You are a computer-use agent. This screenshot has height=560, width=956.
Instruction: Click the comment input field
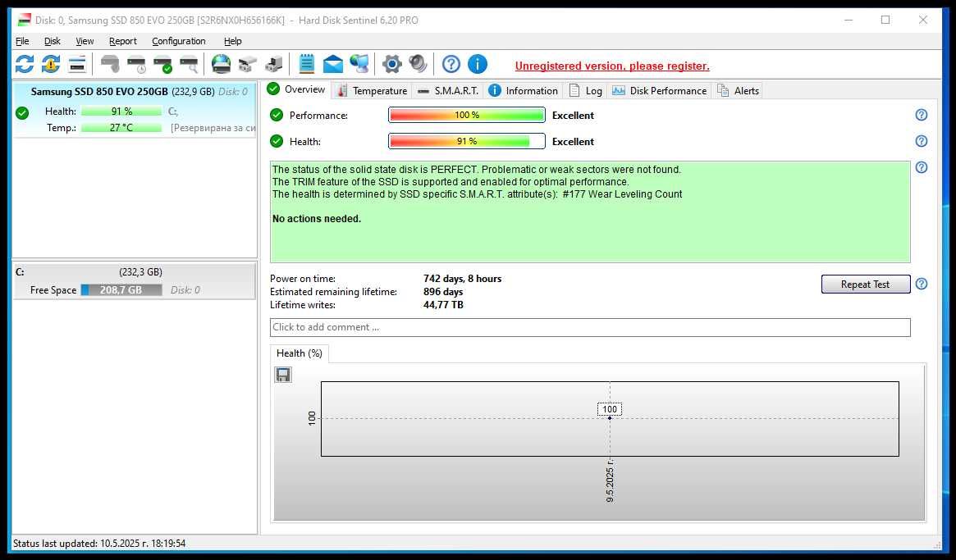tap(589, 327)
